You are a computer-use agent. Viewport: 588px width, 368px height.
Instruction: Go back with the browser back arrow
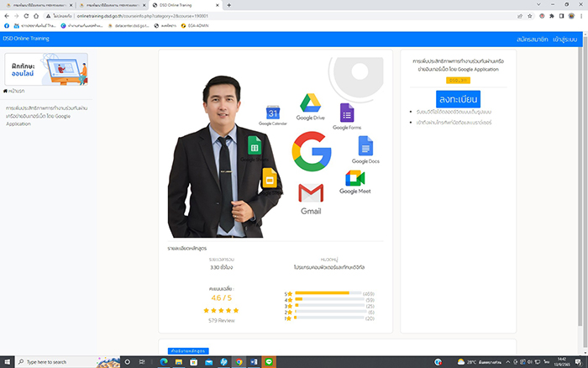pyautogui.click(x=7, y=16)
